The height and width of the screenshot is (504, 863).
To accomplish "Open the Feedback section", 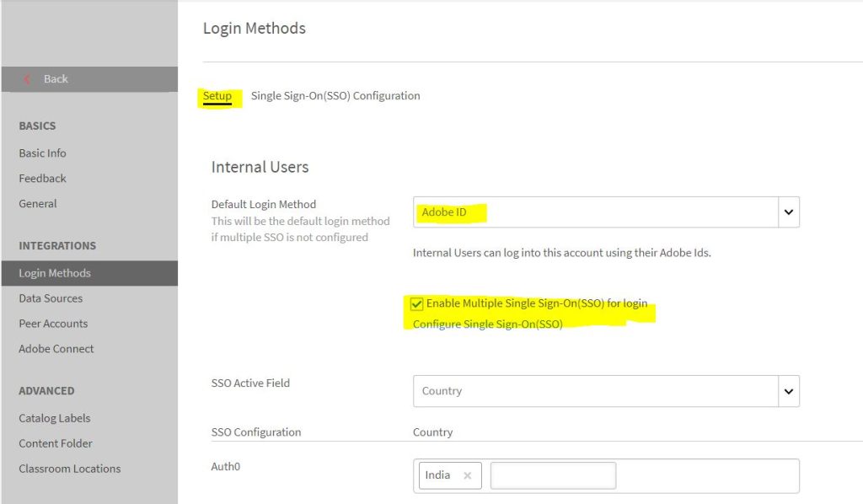I will [42, 178].
